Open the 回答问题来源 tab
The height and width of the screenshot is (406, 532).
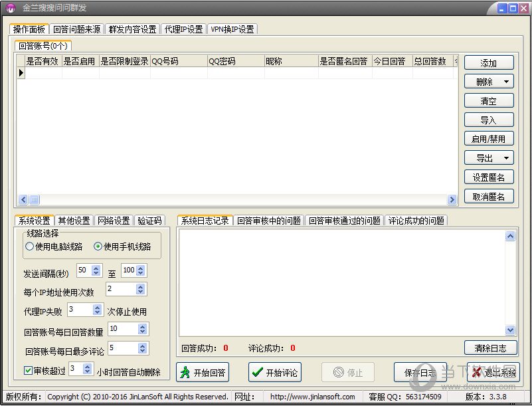[77, 29]
